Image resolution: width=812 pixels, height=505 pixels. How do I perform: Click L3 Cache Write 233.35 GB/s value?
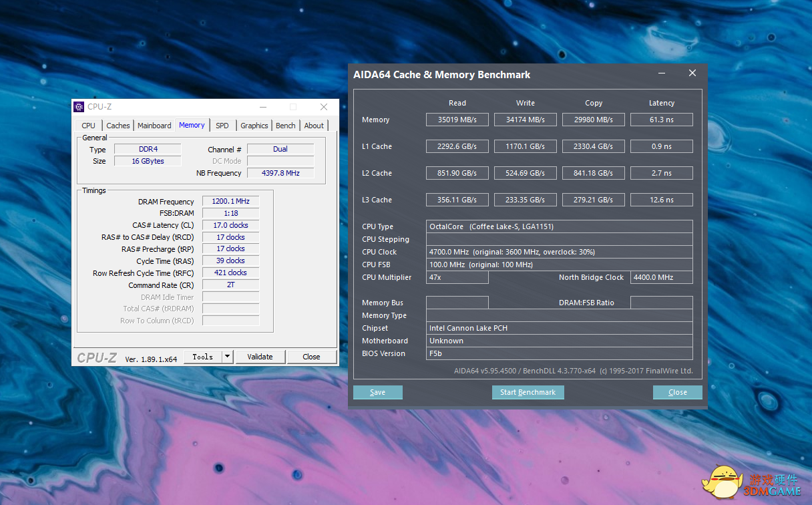tap(526, 200)
